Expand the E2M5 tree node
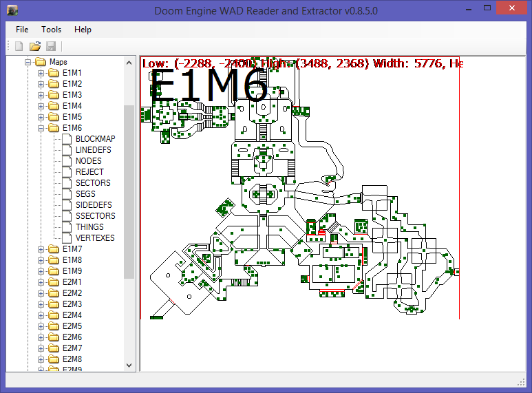 (41, 326)
